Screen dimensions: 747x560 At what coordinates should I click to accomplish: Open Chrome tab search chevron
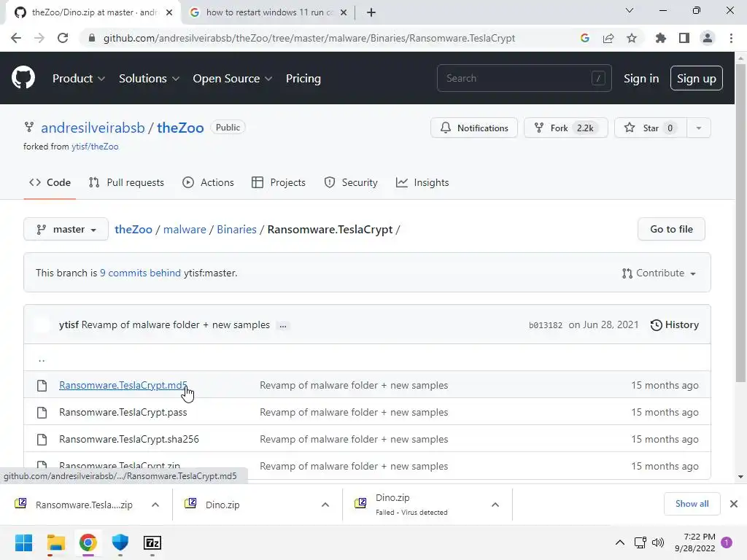630,10
